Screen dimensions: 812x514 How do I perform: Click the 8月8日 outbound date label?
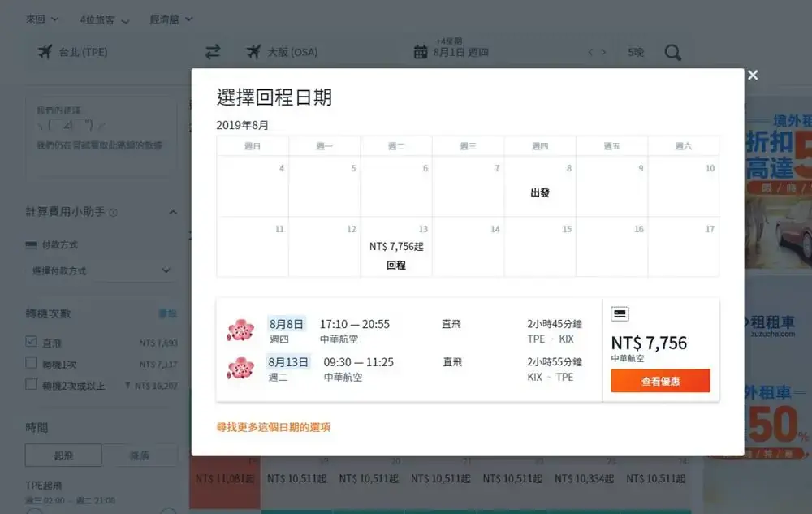coord(286,324)
